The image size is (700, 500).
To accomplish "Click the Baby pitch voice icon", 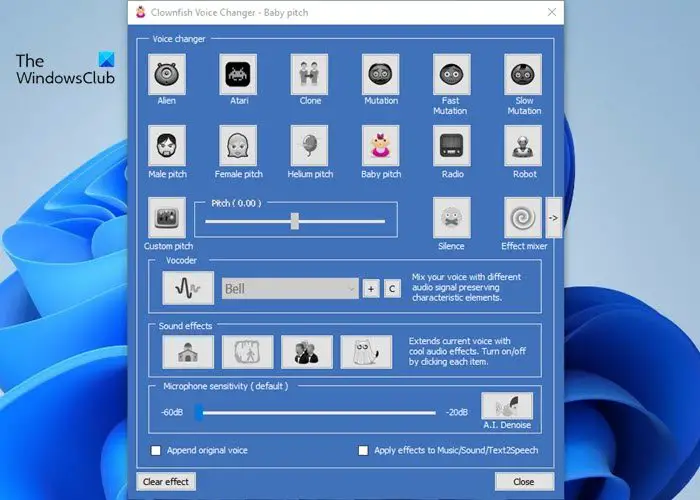I will (380, 146).
